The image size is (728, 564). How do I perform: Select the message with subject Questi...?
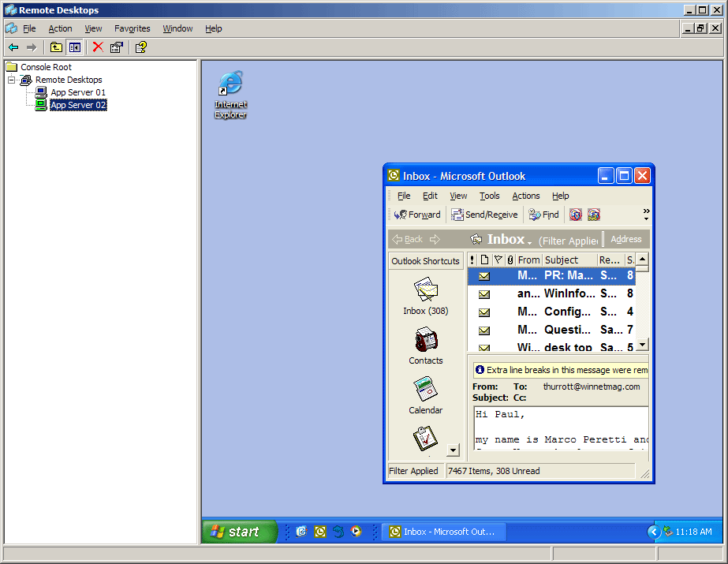tap(551, 330)
